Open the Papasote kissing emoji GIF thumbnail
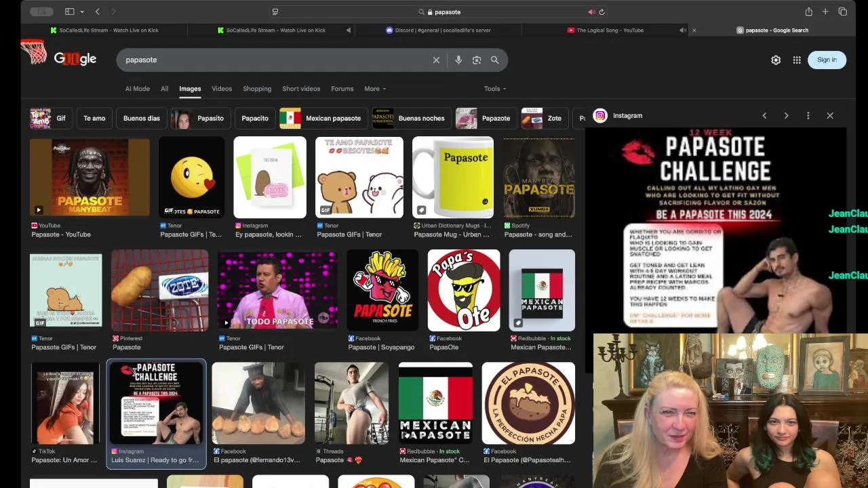This screenshot has height=488, width=868. [191, 178]
